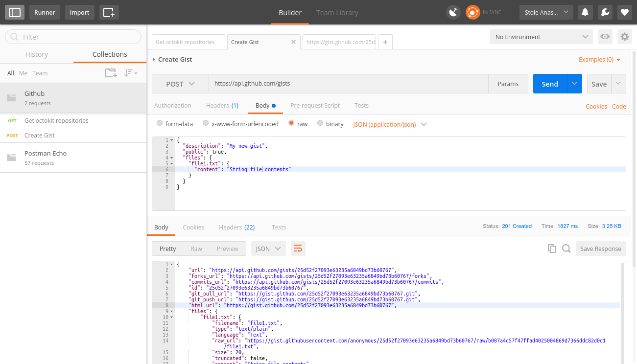Screen dimensions: 637x364
Task: Click the Save Response button
Action: click(x=601, y=249)
